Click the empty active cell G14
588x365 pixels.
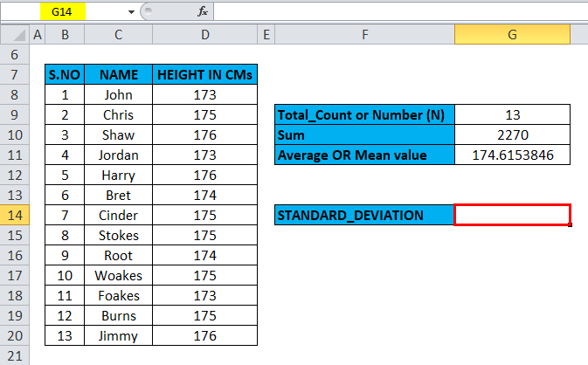512,215
